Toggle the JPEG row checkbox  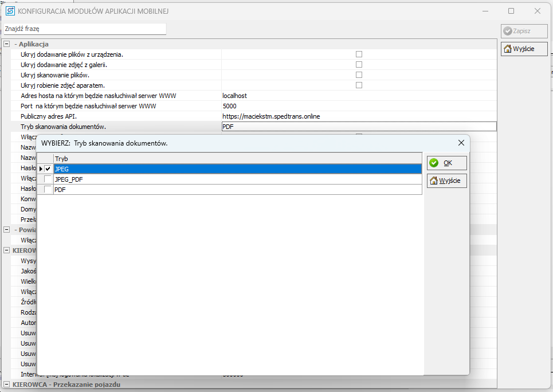pyautogui.click(x=48, y=169)
